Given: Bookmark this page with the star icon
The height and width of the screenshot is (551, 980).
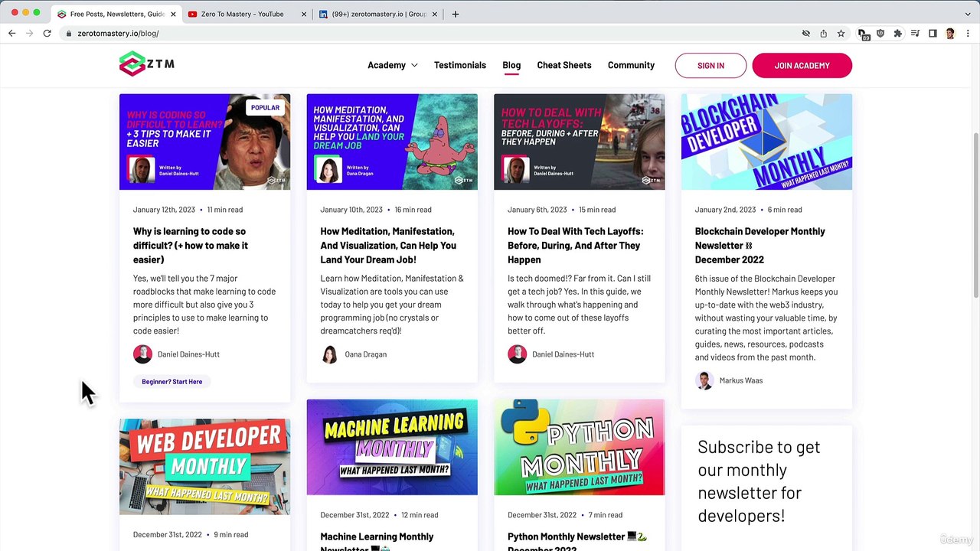Looking at the screenshot, I should (841, 34).
